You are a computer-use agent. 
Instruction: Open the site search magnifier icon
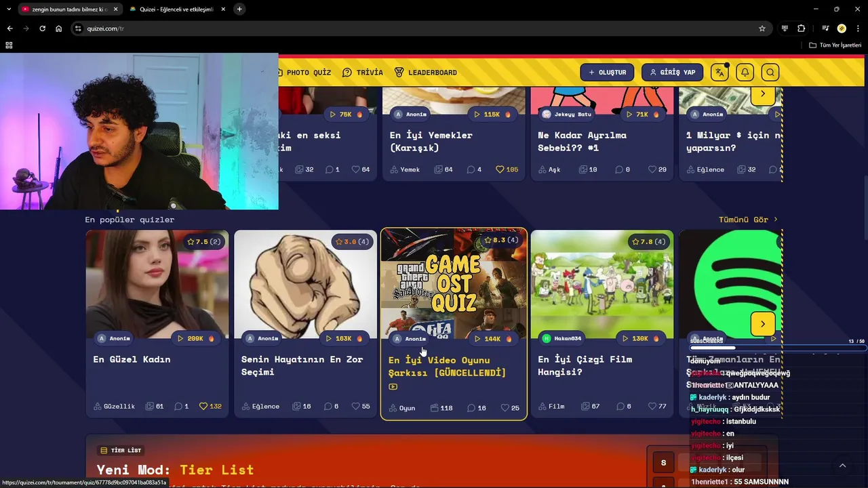(x=770, y=73)
